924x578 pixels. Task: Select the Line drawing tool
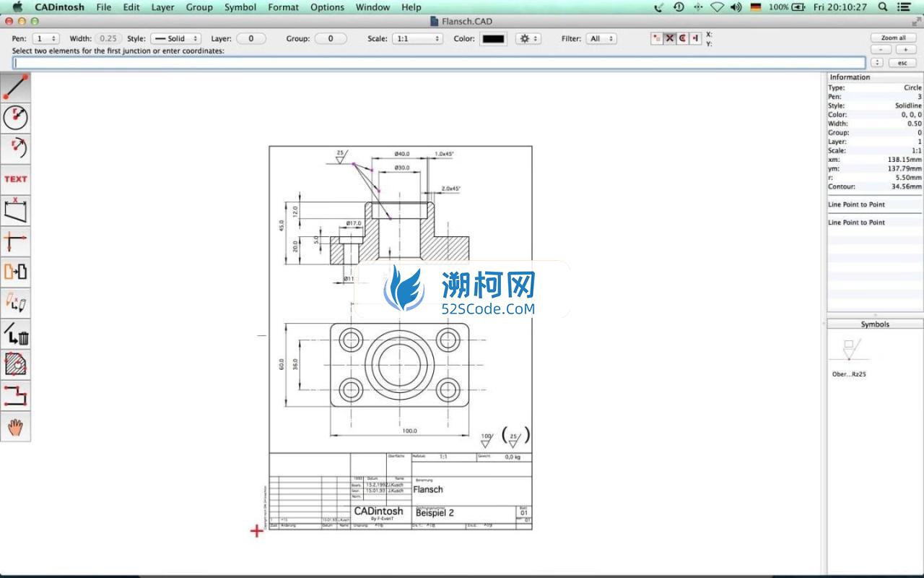coord(15,87)
